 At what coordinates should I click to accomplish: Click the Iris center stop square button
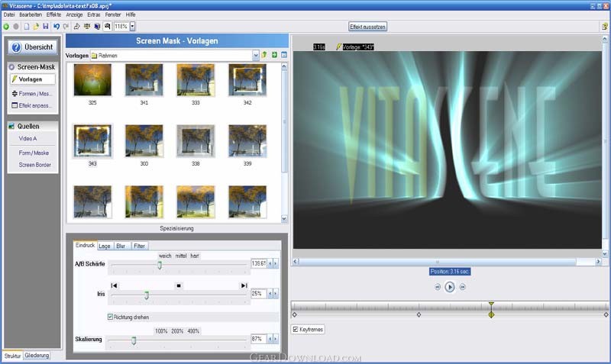point(179,285)
